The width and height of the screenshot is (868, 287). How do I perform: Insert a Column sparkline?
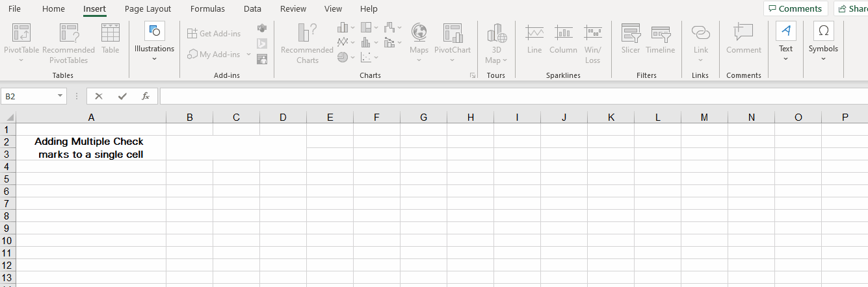[563, 39]
